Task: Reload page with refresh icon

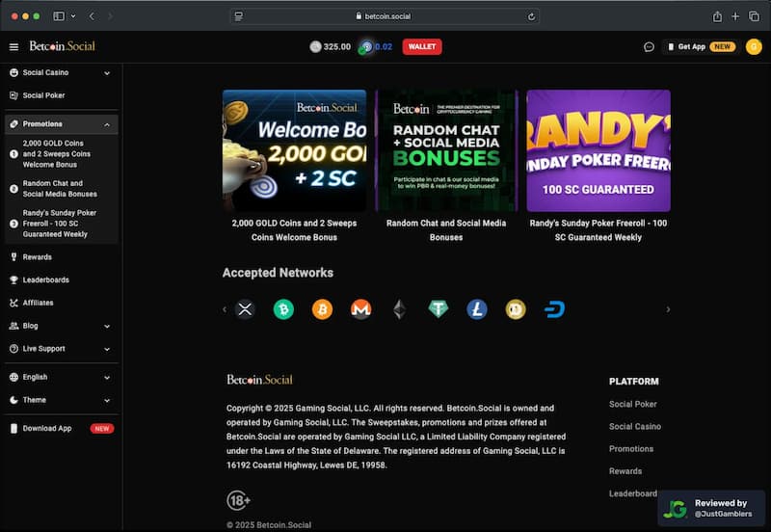Action: tap(532, 16)
